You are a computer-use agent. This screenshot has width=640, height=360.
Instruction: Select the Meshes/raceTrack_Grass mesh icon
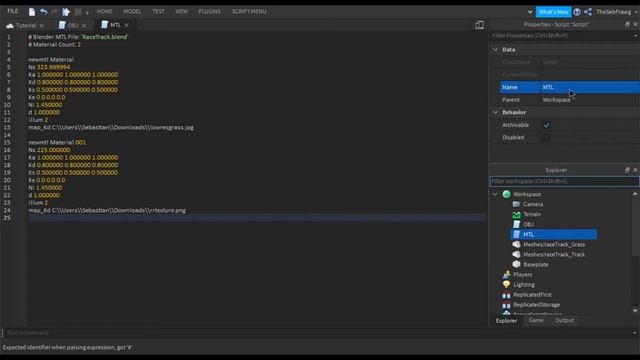pyautogui.click(x=516, y=244)
